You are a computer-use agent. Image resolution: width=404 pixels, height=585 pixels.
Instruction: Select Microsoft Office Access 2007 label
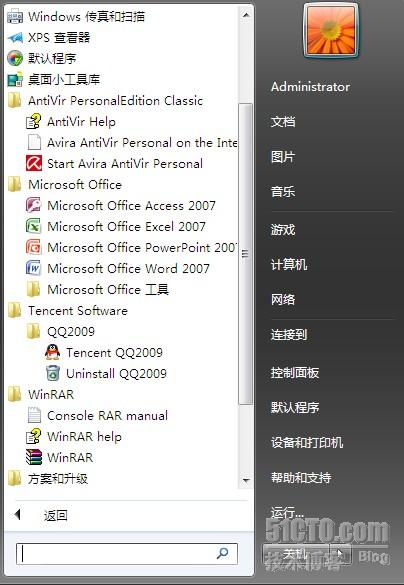coord(131,206)
